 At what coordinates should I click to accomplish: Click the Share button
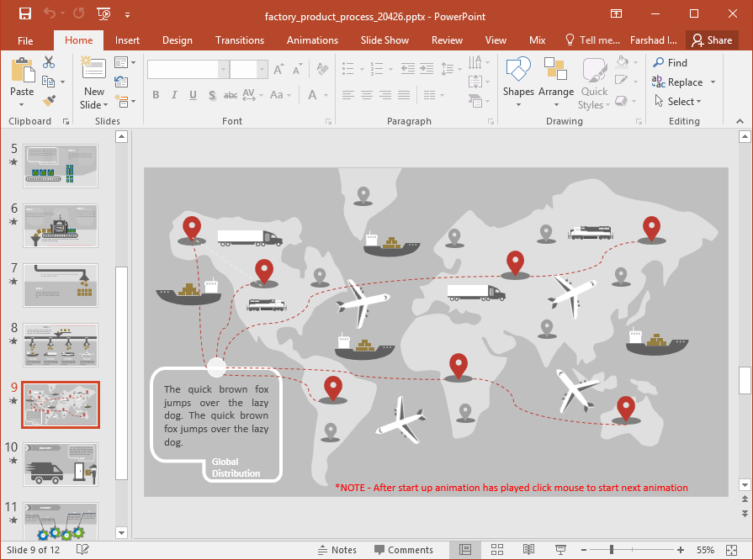tap(713, 40)
